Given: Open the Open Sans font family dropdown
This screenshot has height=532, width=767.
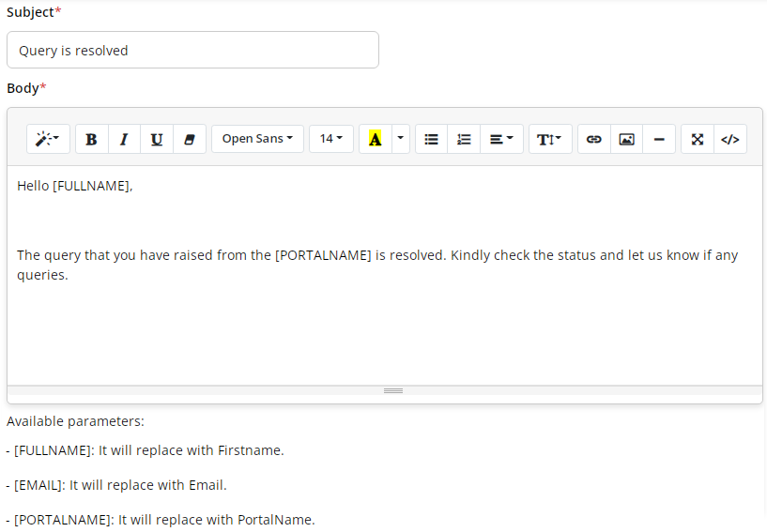Looking at the screenshot, I should coord(257,139).
